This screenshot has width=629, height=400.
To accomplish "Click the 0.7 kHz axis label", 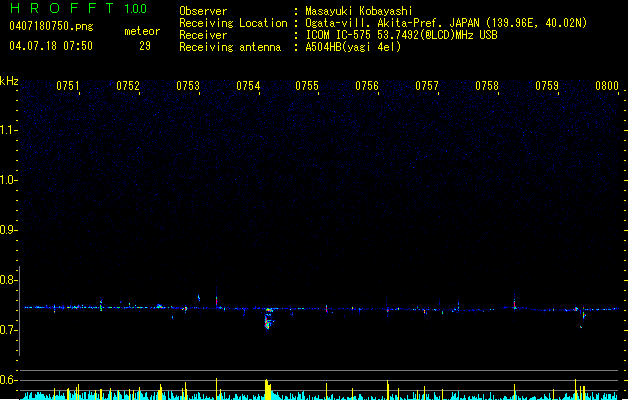I will 9,330.
